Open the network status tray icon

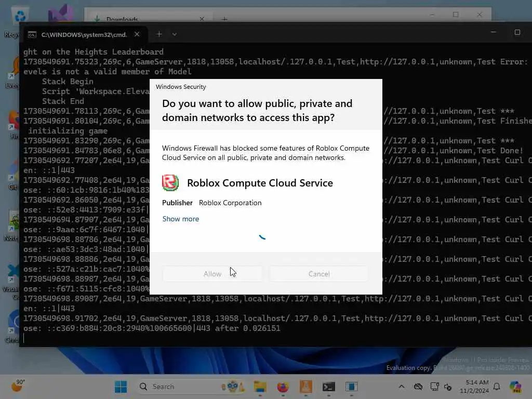click(x=434, y=387)
